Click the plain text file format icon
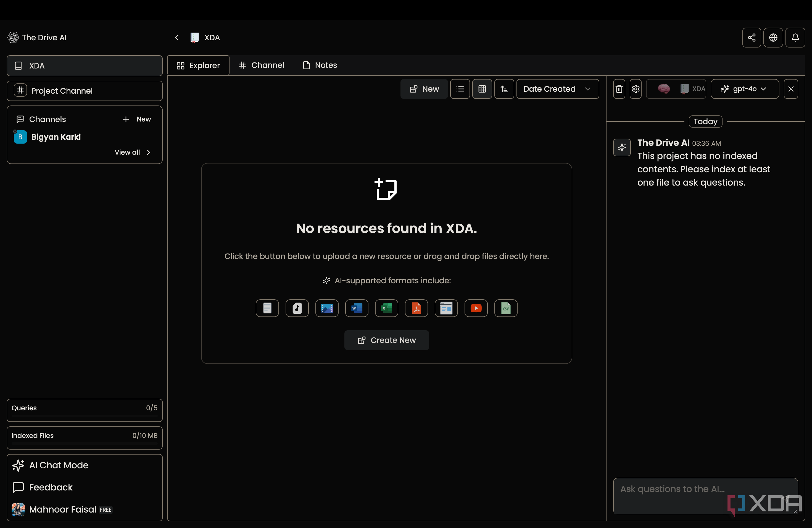 coord(267,308)
